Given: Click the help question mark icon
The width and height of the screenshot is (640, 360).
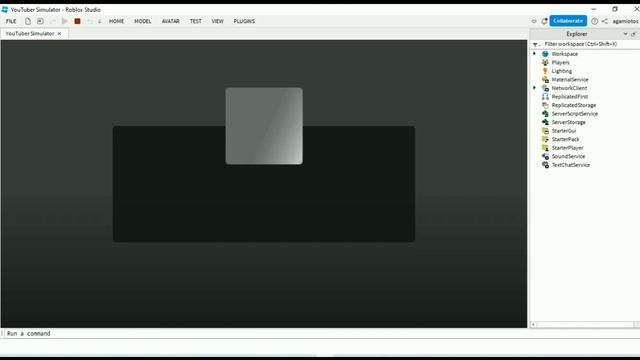Looking at the screenshot, I should (594, 21).
